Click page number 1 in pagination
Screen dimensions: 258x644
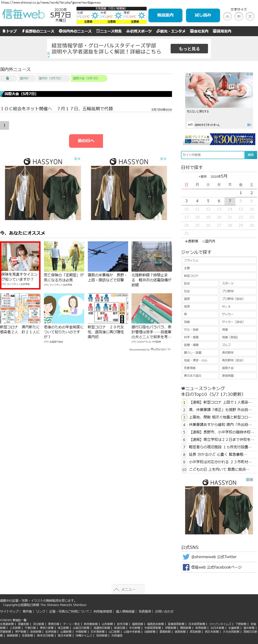point(5,125)
